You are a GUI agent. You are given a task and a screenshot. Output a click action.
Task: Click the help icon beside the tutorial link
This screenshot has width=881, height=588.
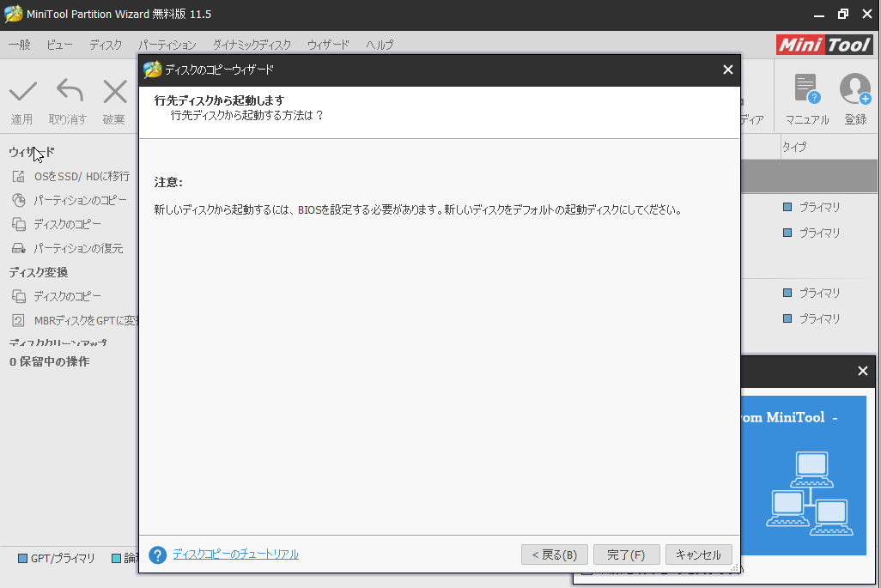tap(157, 555)
